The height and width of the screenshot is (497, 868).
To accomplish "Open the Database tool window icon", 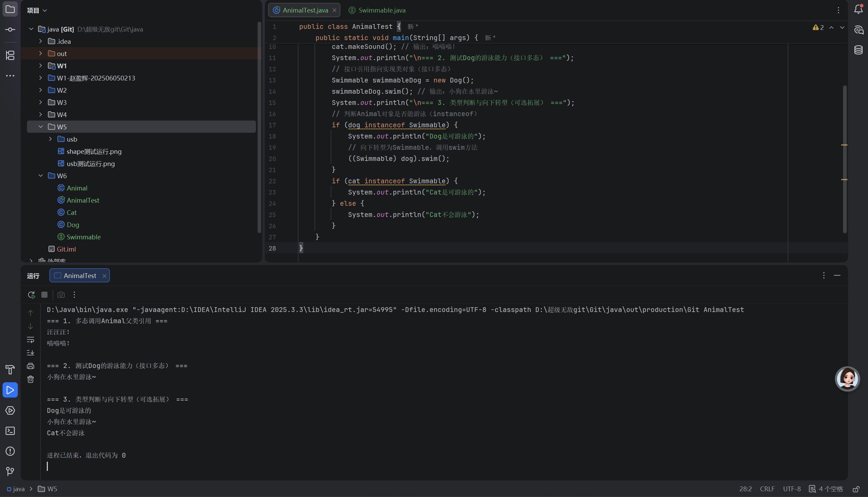I will coord(858,50).
